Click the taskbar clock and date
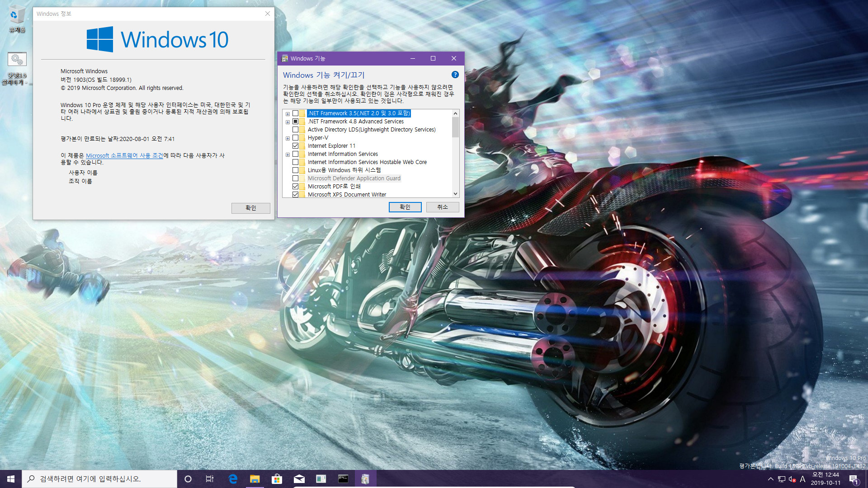868x488 pixels. 826,479
